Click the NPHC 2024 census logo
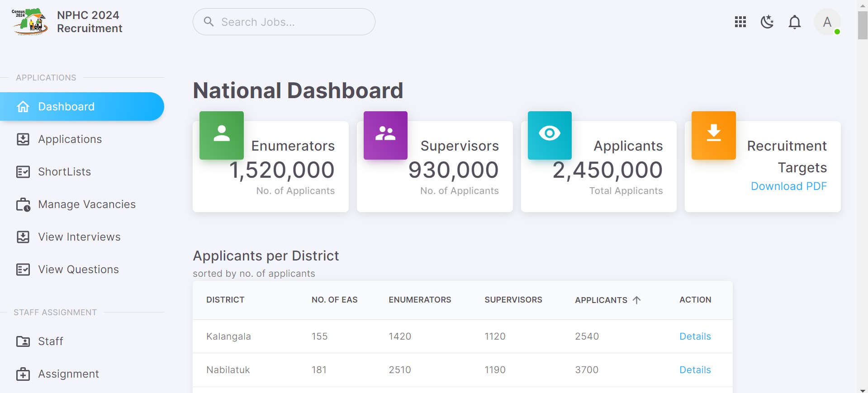This screenshot has height=393, width=868. click(29, 22)
